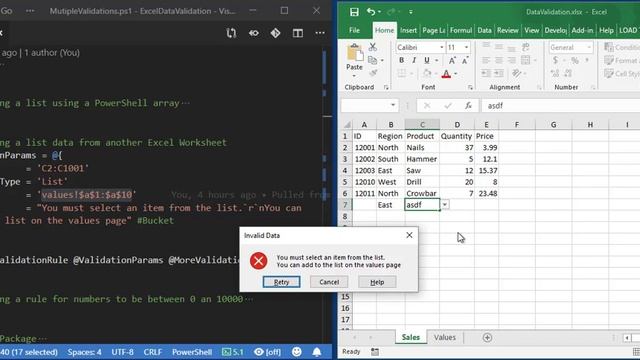Open Clipboard group dialog launcher
Image resolution: width=640 pixels, height=360 pixels.
click(386, 87)
